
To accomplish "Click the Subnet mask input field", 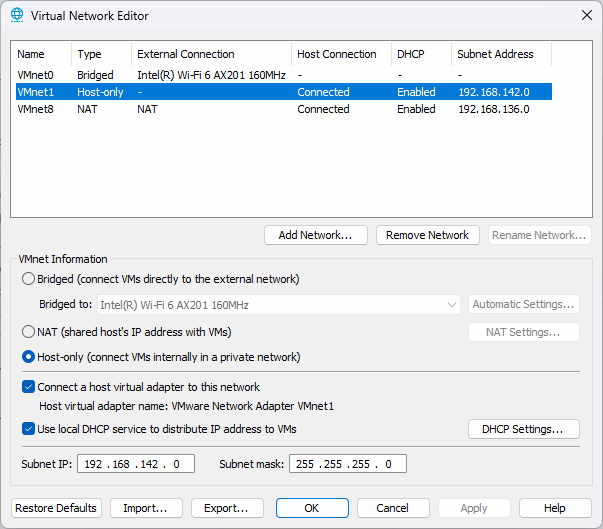I will (x=348, y=464).
